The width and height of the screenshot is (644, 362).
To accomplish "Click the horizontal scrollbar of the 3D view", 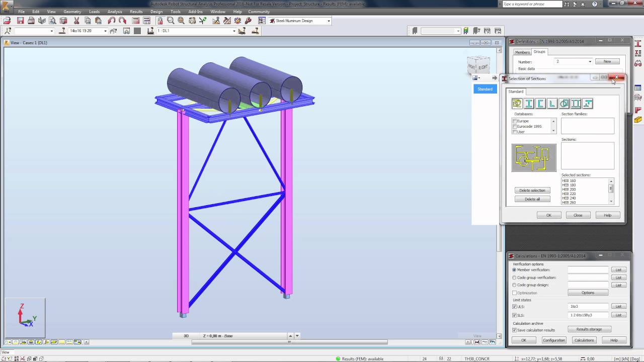I will pos(289,342).
